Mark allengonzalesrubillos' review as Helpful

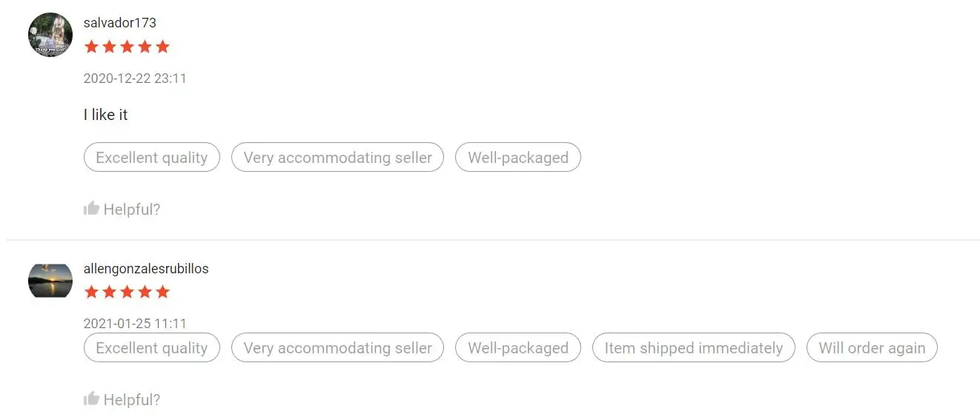(131, 400)
